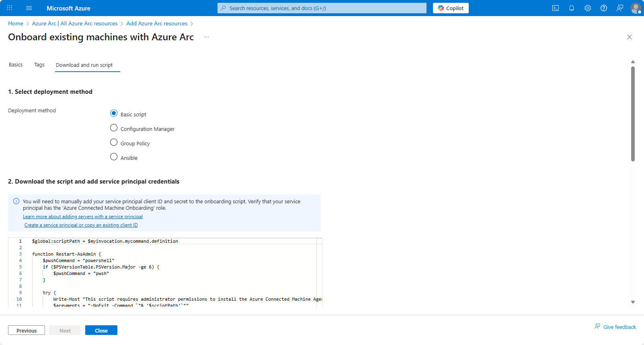Open portal settings gear
644x345 pixels.
pos(588,8)
